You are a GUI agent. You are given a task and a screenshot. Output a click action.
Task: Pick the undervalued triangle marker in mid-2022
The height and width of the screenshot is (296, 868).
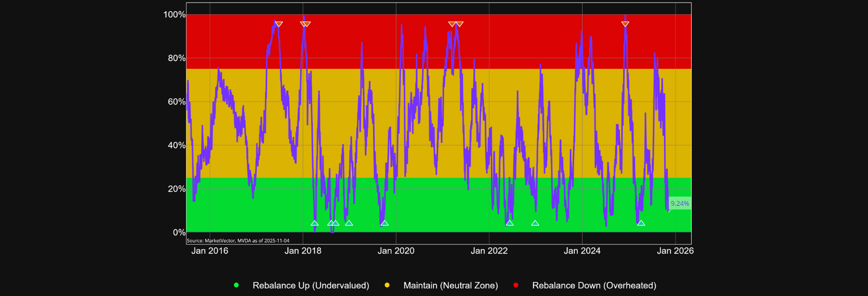point(510,223)
